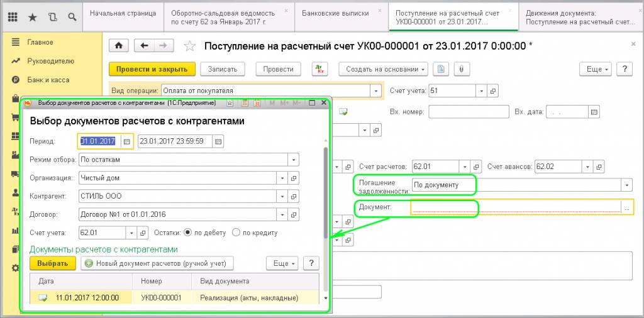The width and height of the screenshot is (644, 318).
Task: Open Еще menu in selection dialog
Action: (283, 263)
